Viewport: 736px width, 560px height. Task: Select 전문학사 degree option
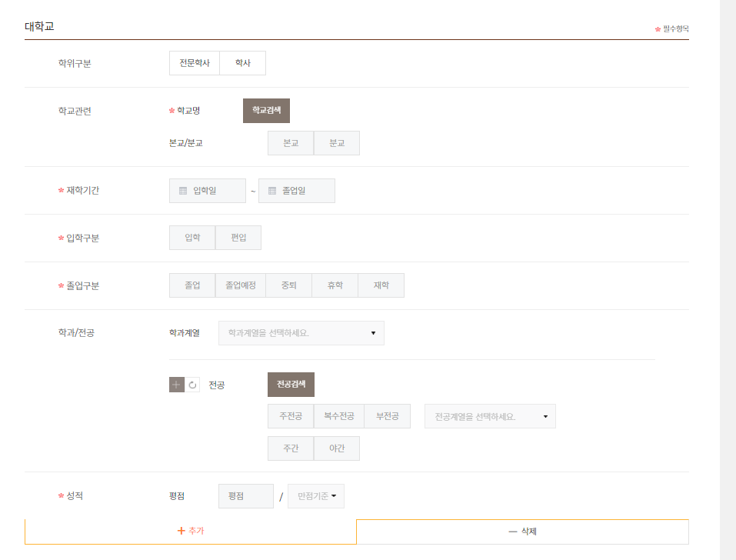[195, 63]
